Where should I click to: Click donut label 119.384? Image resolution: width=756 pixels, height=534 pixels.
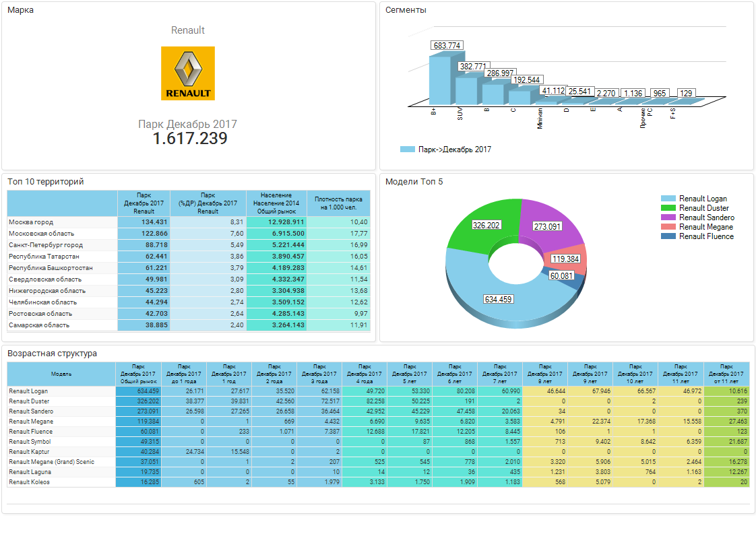point(565,259)
